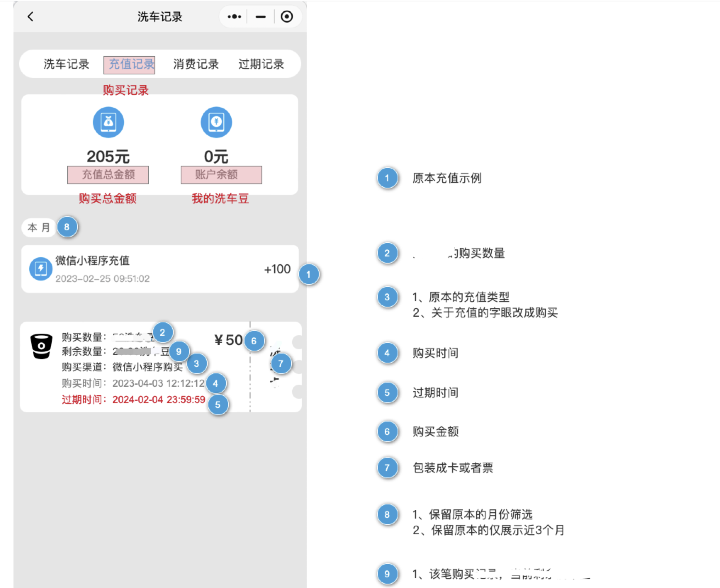Click the 原本充值示例 note
This screenshot has width=720, height=588.
click(x=447, y=178)
